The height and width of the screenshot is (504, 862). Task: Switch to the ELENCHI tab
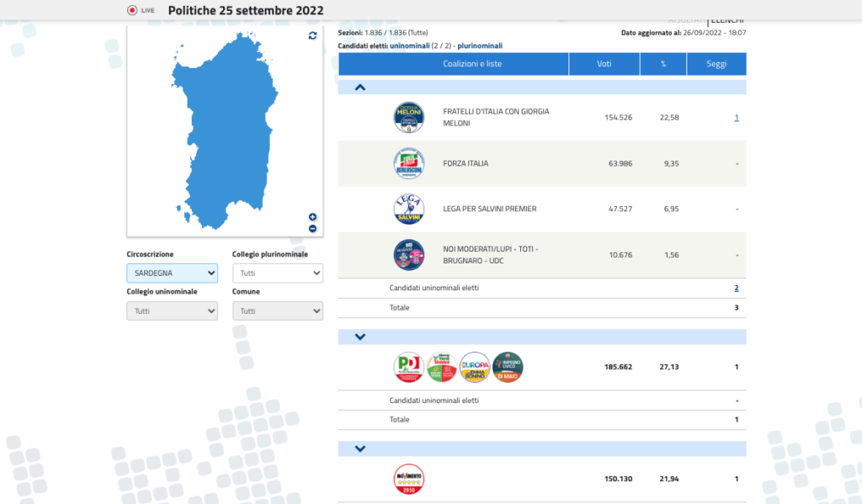tap(727, 20)
